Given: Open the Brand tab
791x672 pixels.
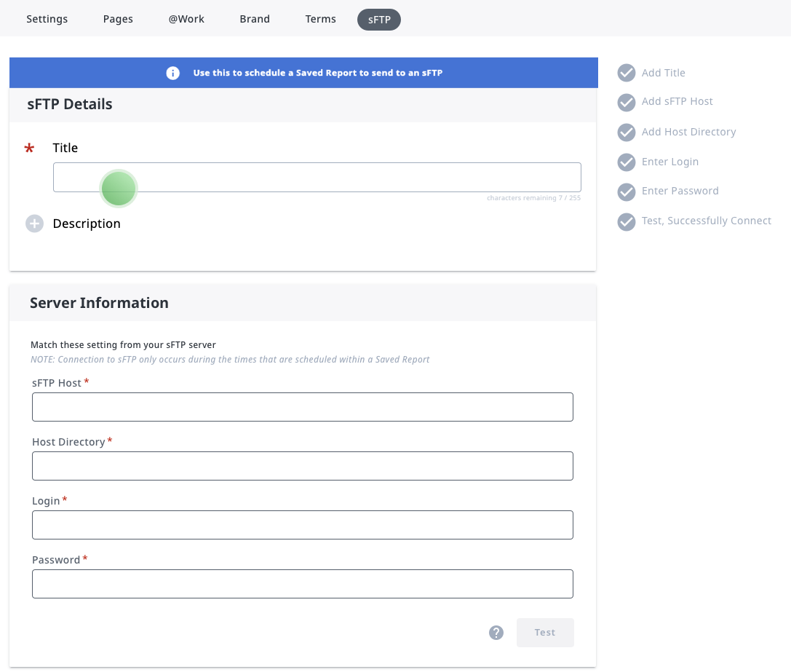Looking at the screenshot, I should 255,19.
